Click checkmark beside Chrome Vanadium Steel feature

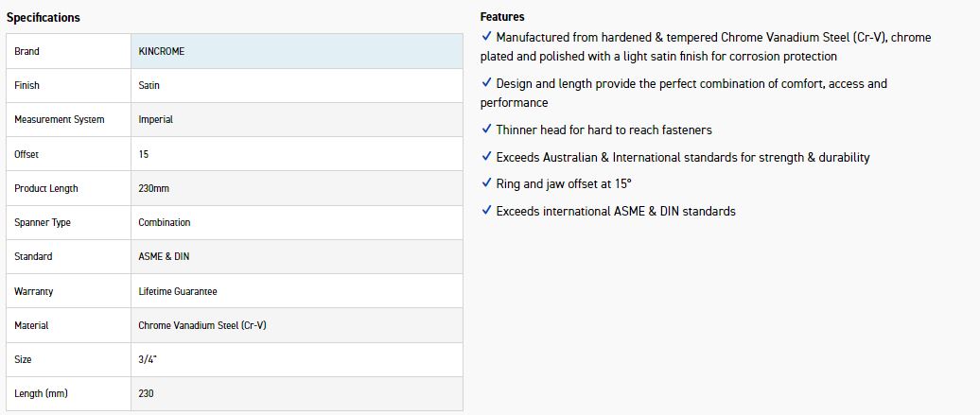click(486, 37)
